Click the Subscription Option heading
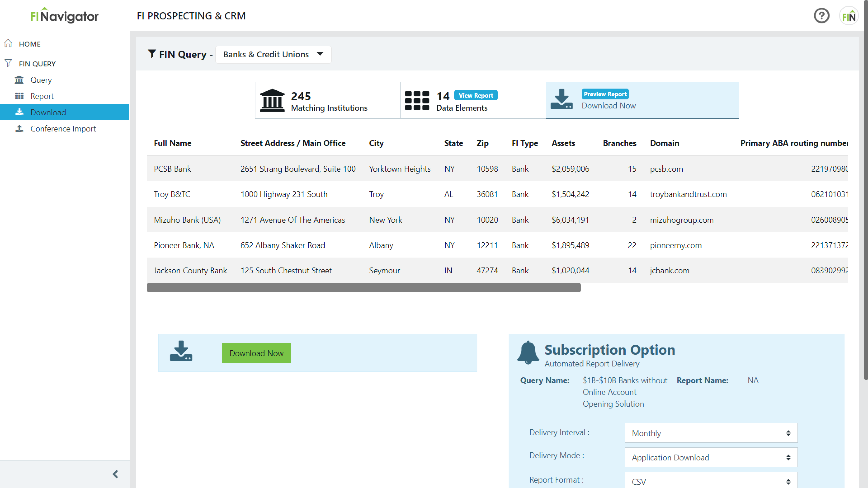This screenshot has width=868, height=488. click(x=610, y=350)
